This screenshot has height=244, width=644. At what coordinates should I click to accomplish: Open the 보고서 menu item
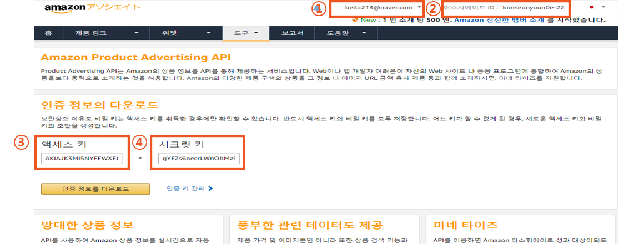pyautogui.click(x=292, y=33)
